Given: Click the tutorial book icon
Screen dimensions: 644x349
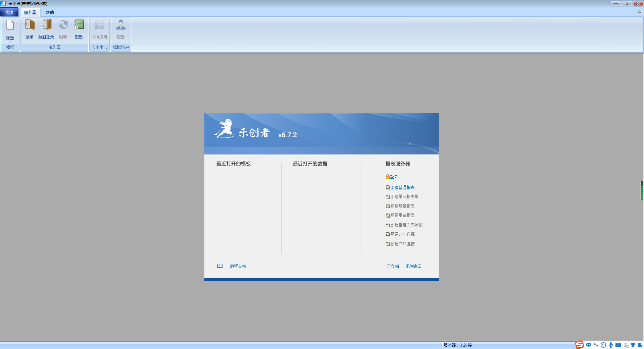Looking at the screenshot, I should (x=220, y=266).
